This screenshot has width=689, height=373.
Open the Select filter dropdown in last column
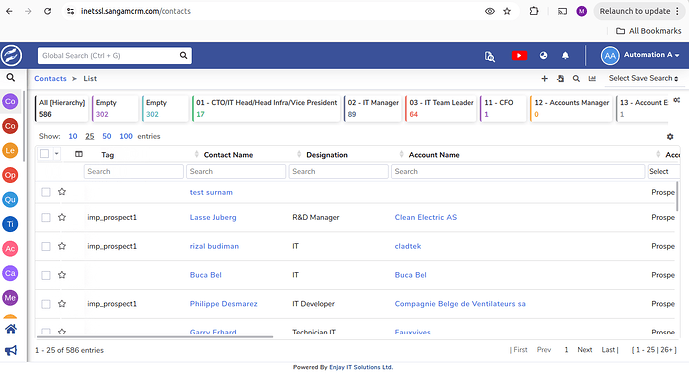tap(664, 171)
